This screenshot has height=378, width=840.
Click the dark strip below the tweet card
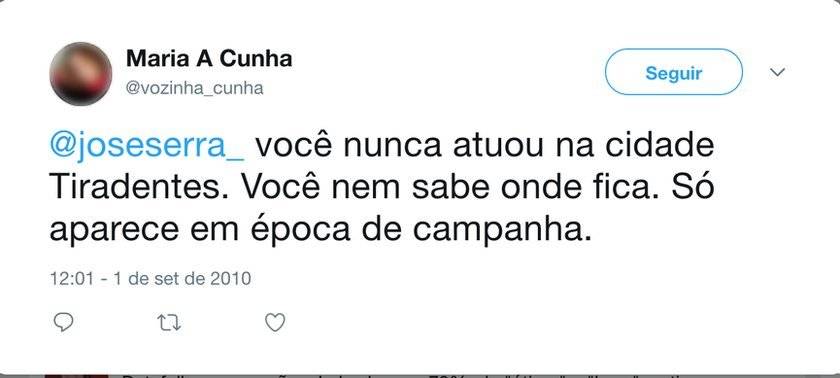click(420, 376)
